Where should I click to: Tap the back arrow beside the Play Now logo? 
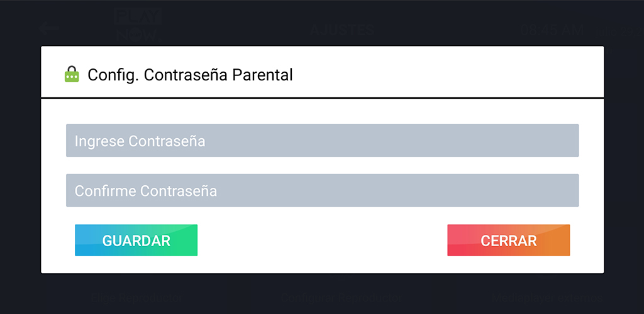[48, 28]
